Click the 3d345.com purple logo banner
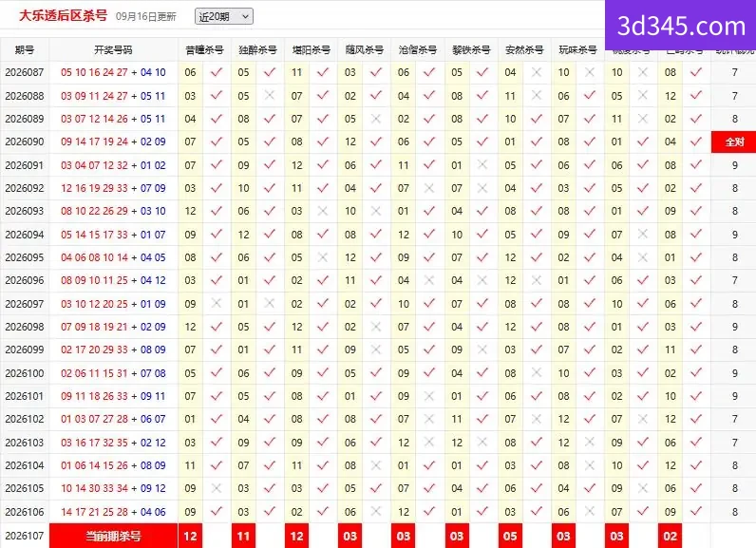The height and width of the screenshot is (548, 756). tap(680, 25)
